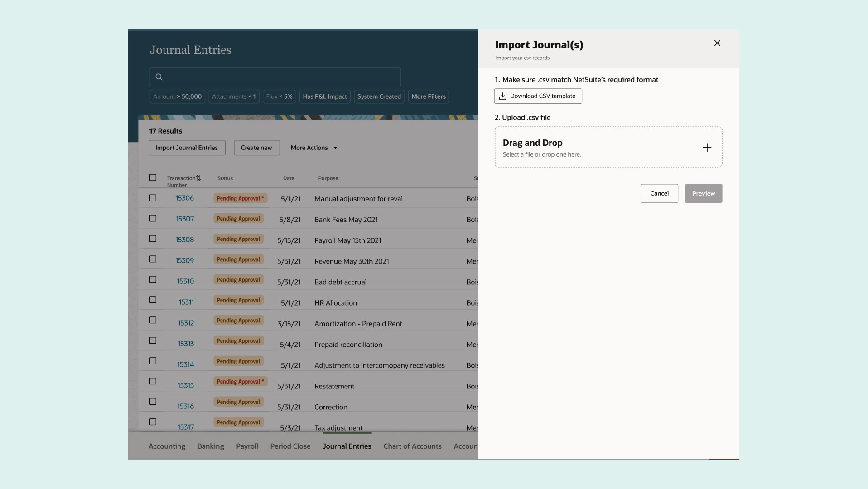Check the box for transaction 15310
This screenshot has width=868, height=489.
(153, 279)
